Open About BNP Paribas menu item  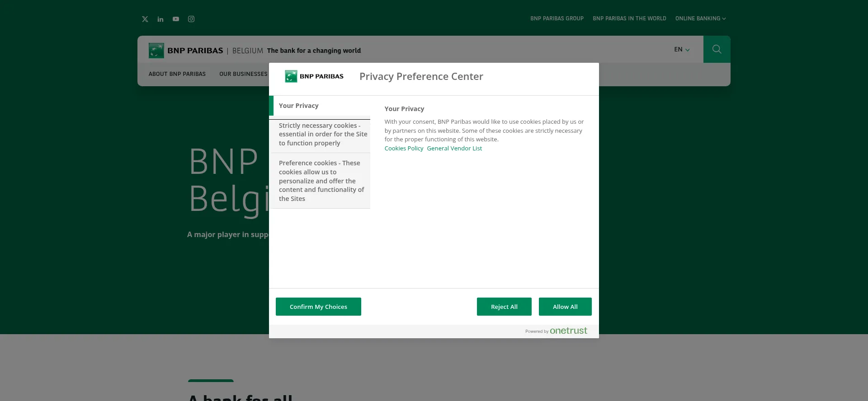[x=177, y=74]
